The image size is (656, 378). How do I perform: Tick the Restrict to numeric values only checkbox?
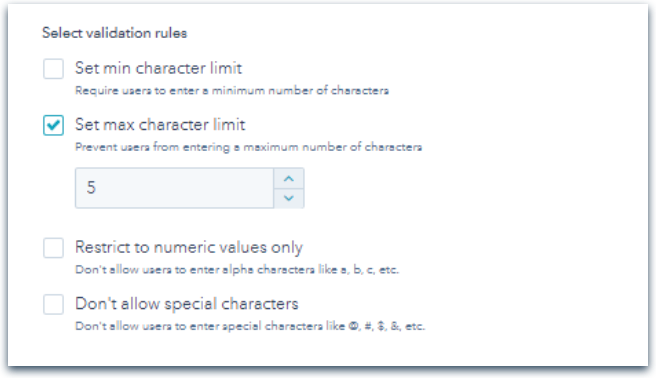click(x=54, y=248)
